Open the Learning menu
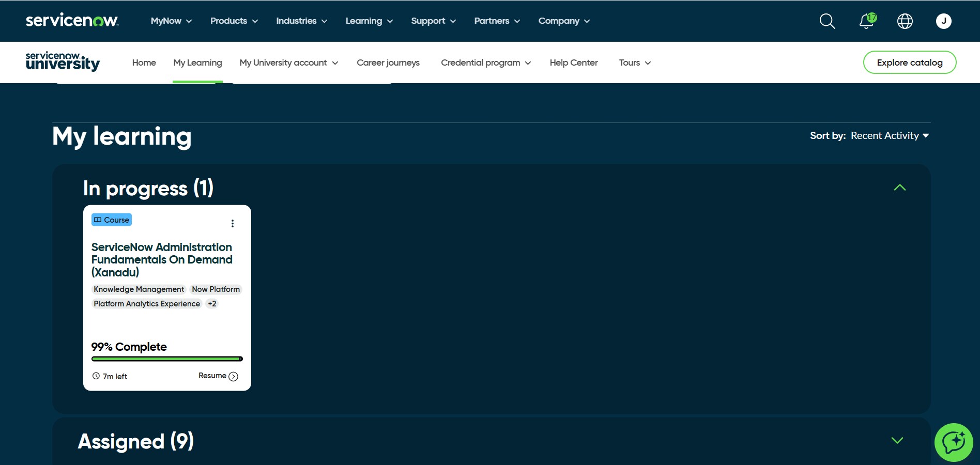 [x=369, y=21]
